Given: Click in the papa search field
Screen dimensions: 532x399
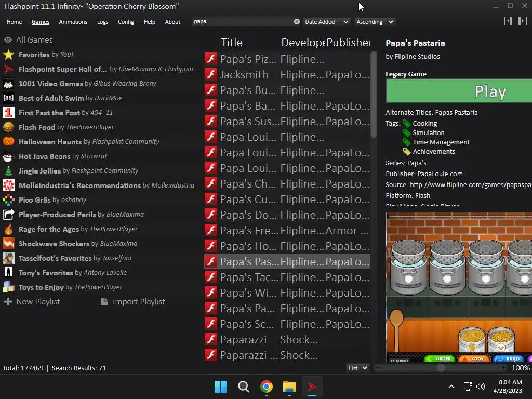Looking at the screenshot, I should tap(243, 22).
